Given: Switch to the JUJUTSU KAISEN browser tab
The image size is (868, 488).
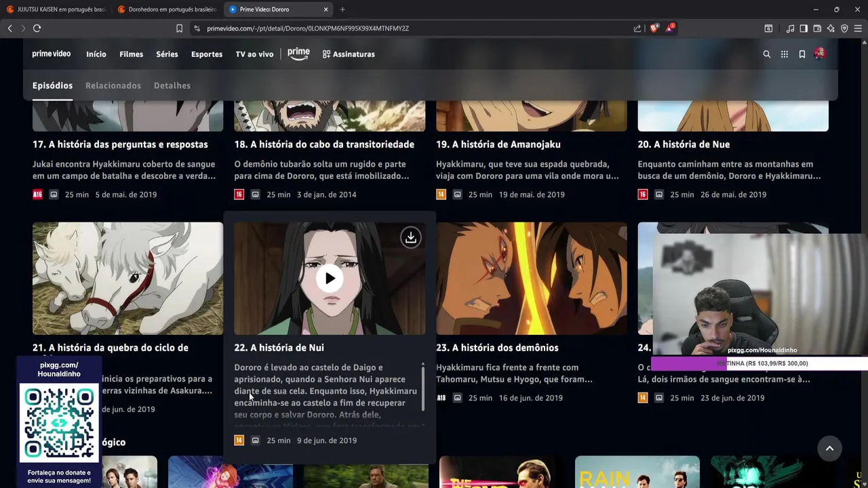Looking at the screenshot, I should 56,9.
